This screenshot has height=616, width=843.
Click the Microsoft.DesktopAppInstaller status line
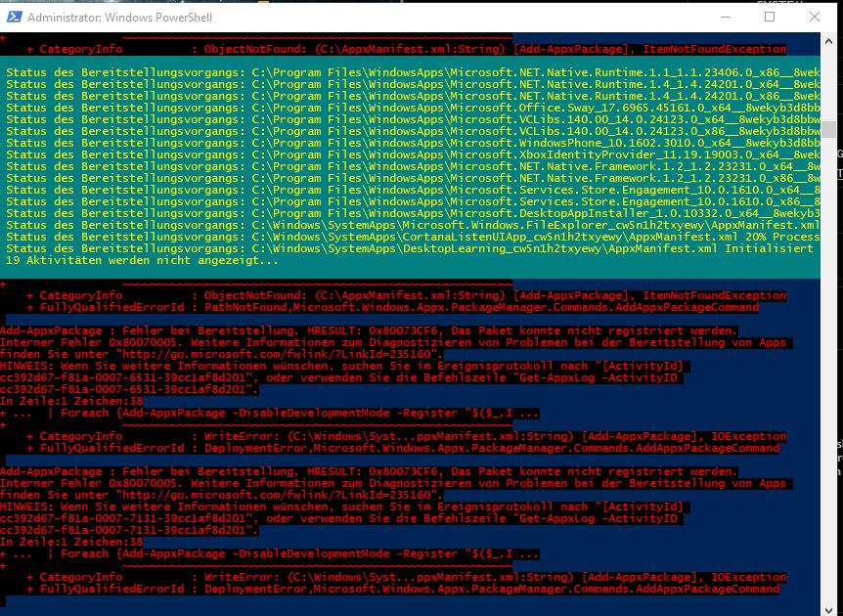click(413, 213)
